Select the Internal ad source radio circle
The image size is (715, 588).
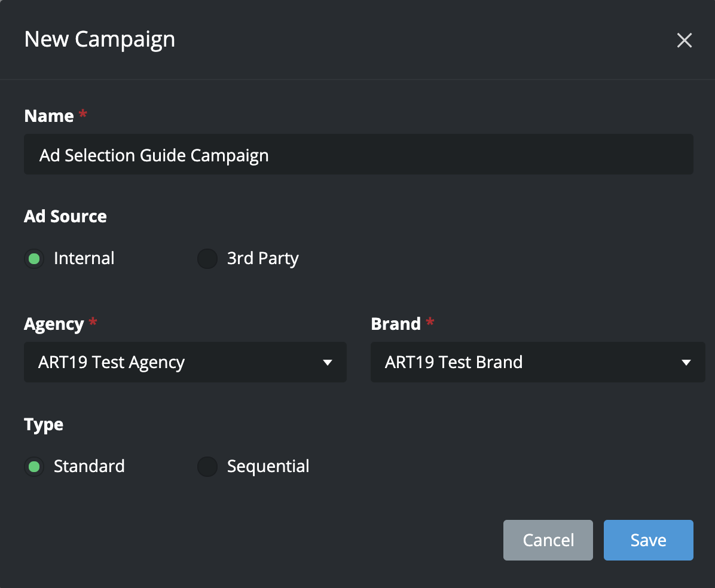pyautogui.click(x=34, y=259)
